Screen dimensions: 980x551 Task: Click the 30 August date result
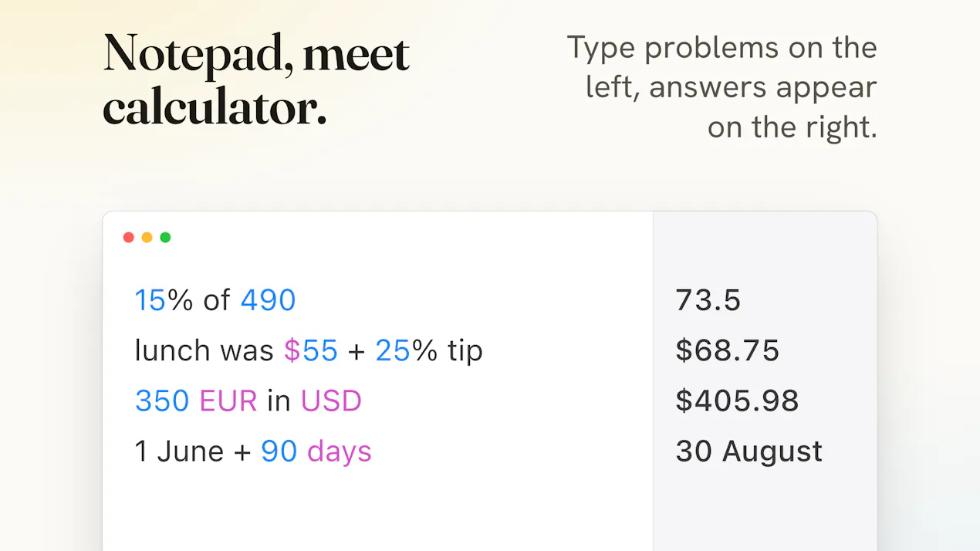[749, 452]
